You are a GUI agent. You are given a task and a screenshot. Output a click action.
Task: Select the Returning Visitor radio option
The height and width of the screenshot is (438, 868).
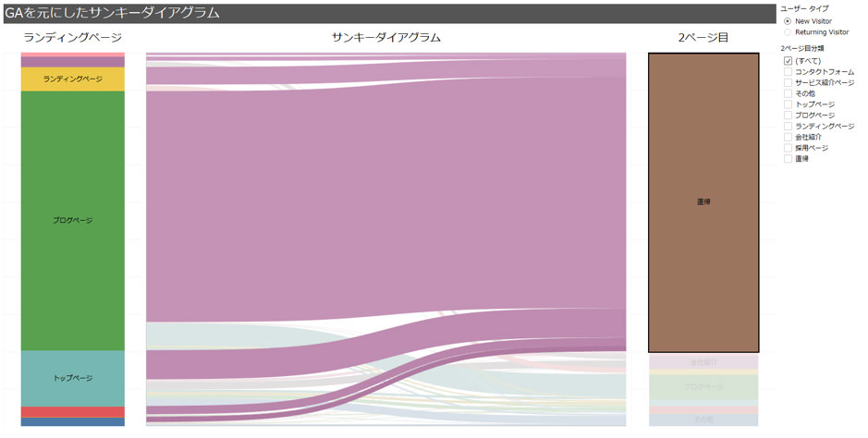click(788, 32)
